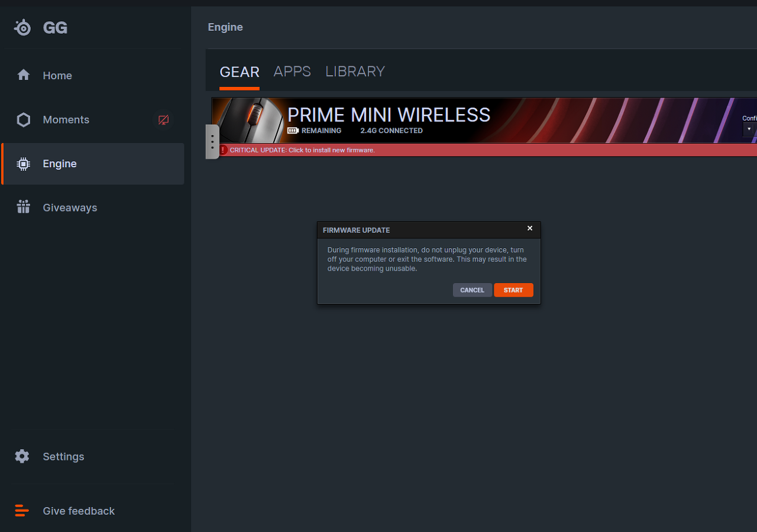
Task: Click the SteelSeries GG logo
Action: (41, 27)
